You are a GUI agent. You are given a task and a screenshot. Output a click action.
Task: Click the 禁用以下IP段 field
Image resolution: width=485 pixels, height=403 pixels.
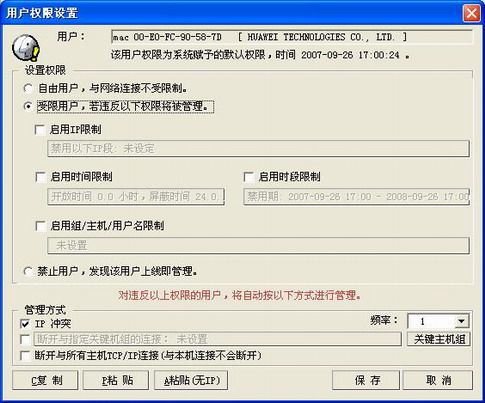(258, 149)
